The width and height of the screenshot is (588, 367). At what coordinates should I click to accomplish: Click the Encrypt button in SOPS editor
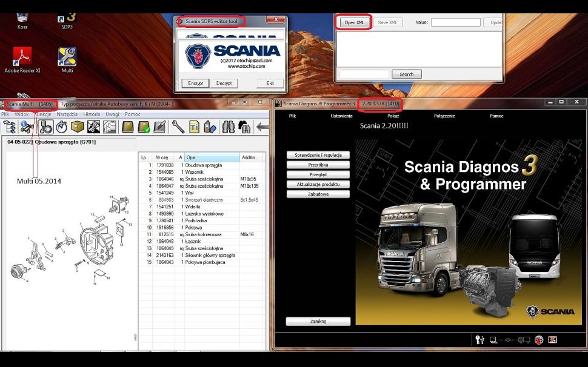pyautogui.click(x=195, y=83)
